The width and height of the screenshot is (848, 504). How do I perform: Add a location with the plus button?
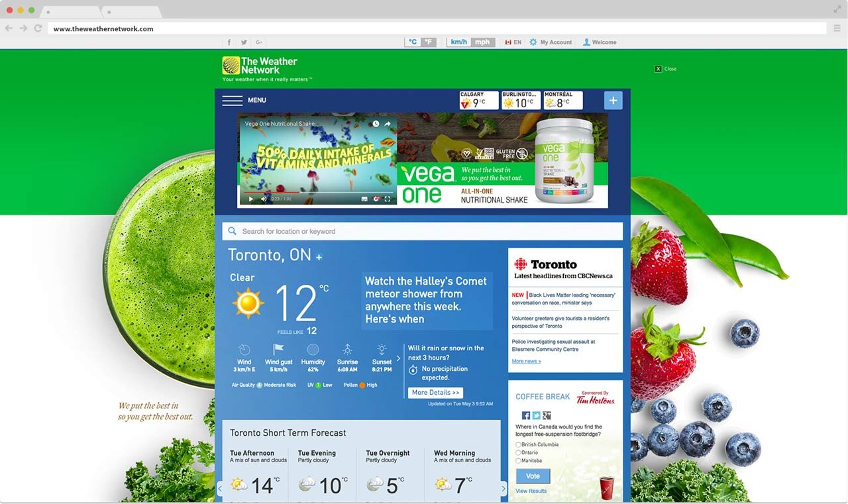(613, 100)
